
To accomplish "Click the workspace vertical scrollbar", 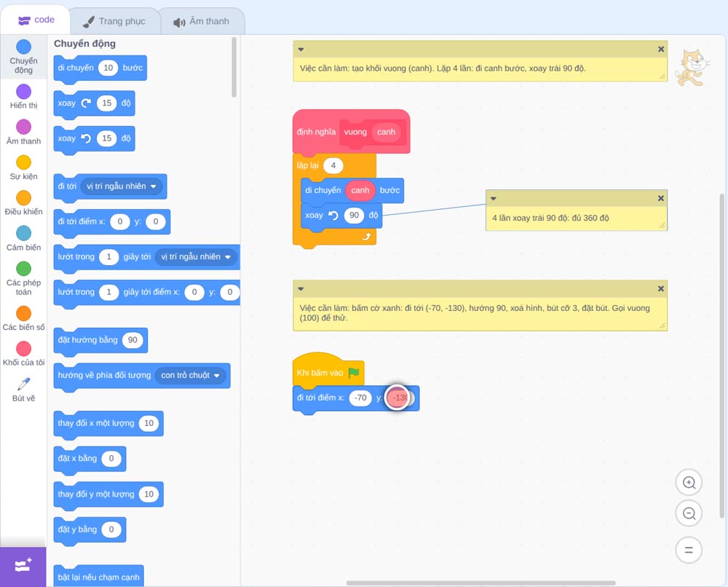I will (721, 355).
